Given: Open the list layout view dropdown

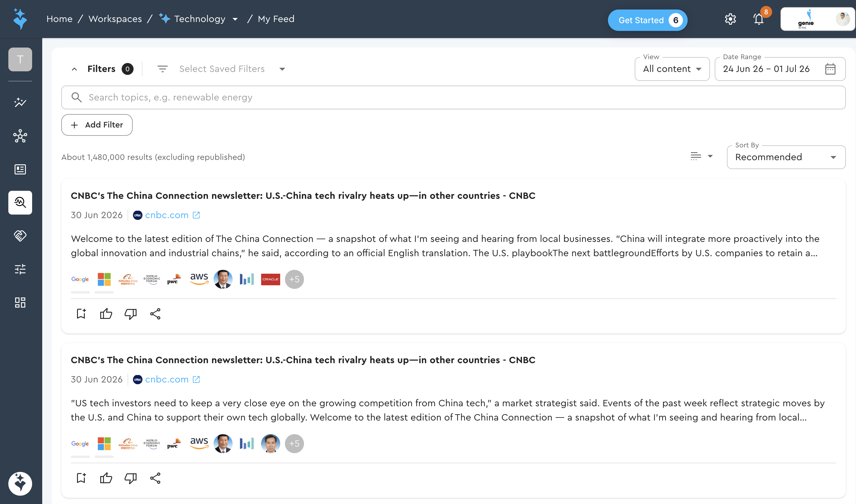Looking at the screenshot, I should 701,156.
